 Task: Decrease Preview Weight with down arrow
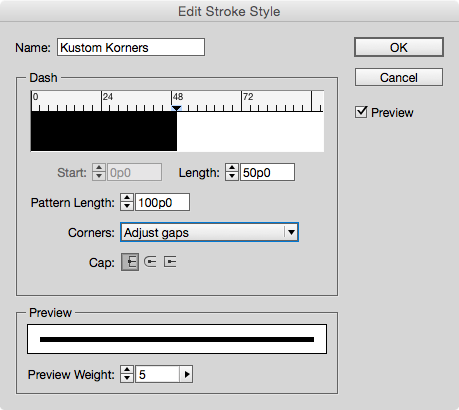[127, 379]
